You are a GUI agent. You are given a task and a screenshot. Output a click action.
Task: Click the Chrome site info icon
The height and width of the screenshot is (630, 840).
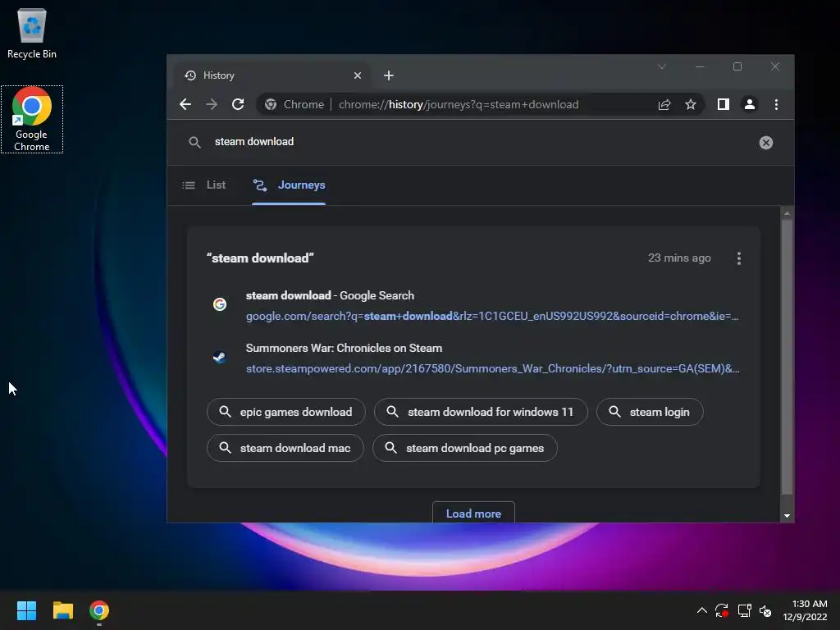(271, 104)
